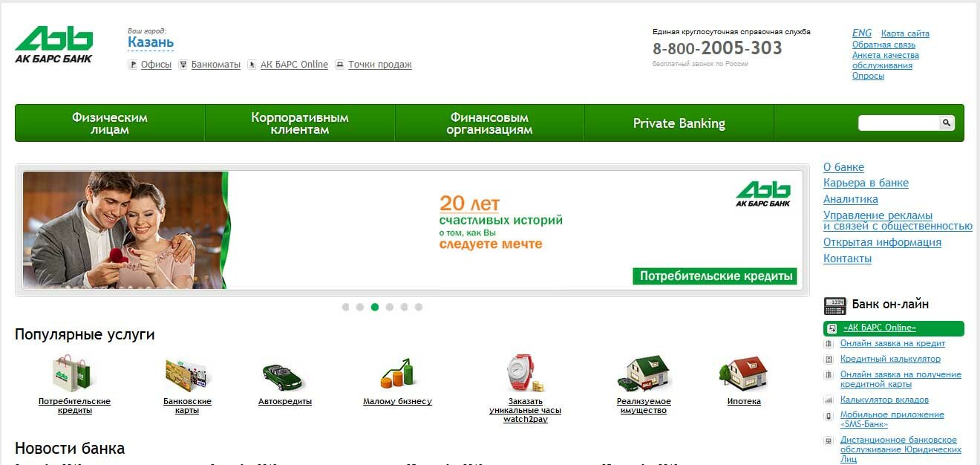Screen dimensions: 980x465
Task: Click the Offices icon next to Офисы
Action: [x=133, y=65]
